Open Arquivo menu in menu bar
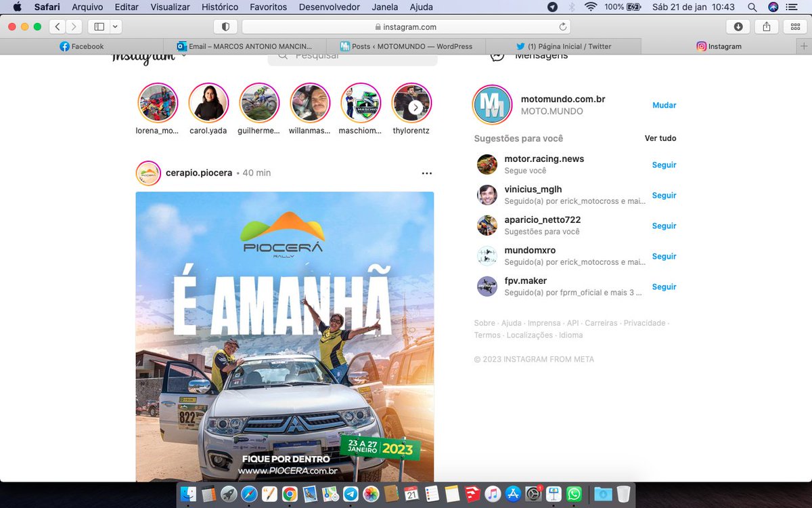This screenshot has width=812, height=508. click(87, 7)
